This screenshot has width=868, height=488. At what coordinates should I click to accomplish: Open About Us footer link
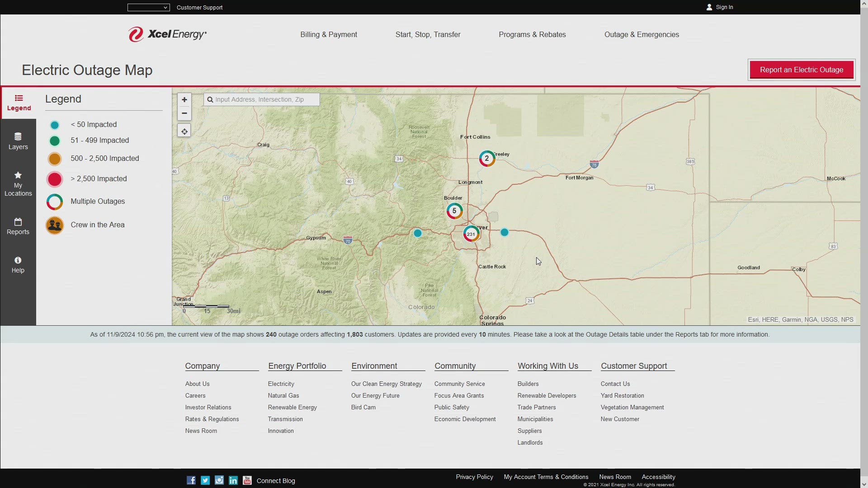pyautogui.click(x=197, y=384)
